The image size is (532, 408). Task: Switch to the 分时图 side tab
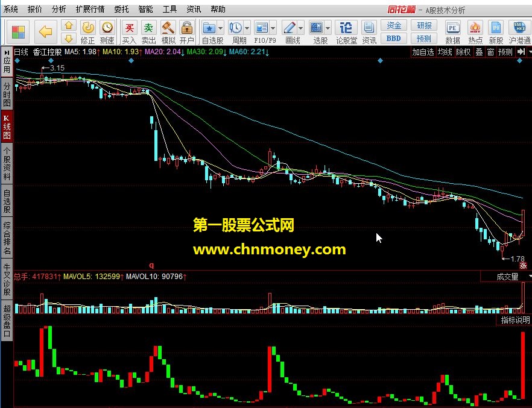click(x=7, y=95)
